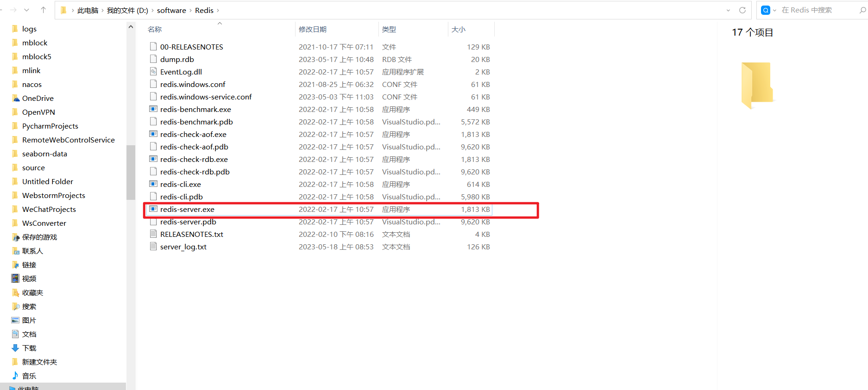The image size is (868, 390).
Task: Select Untitled Folder in the sidebar
Action: [x=48, y=181]
